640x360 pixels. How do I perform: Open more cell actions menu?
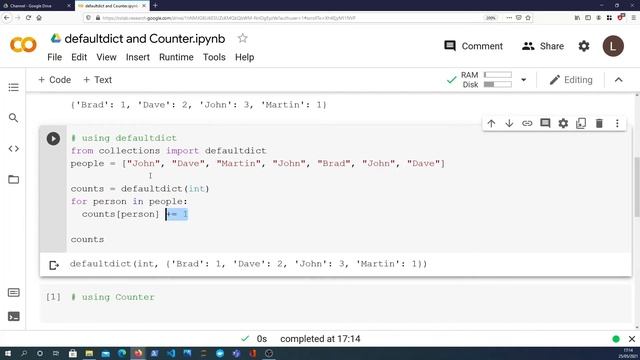coord(617,123)
